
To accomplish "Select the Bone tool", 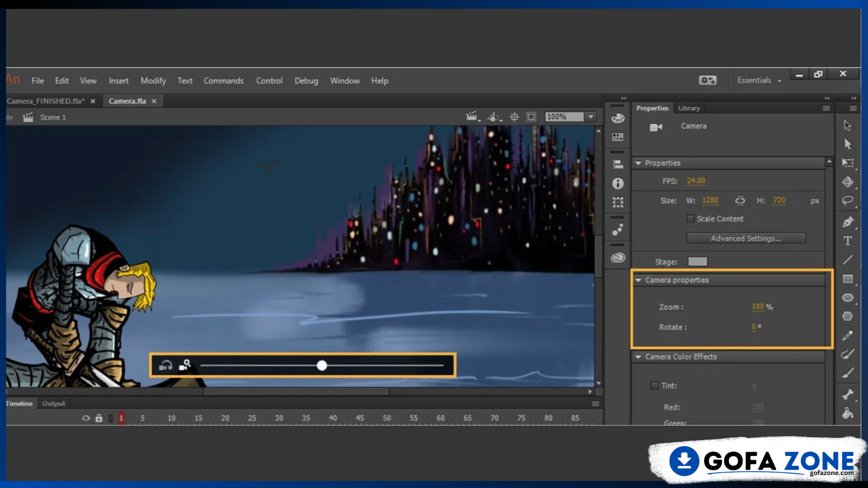I will coord(848,394).
